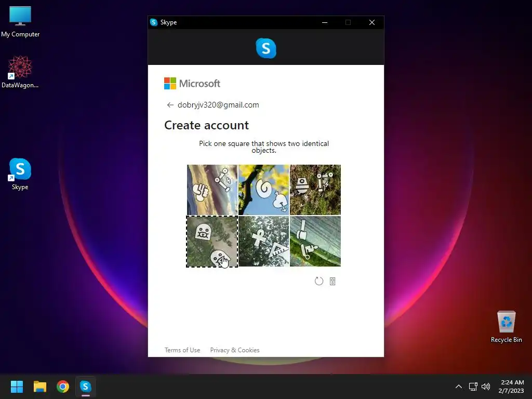
Task: Minimize the Skype window
Action: [325, 22]
